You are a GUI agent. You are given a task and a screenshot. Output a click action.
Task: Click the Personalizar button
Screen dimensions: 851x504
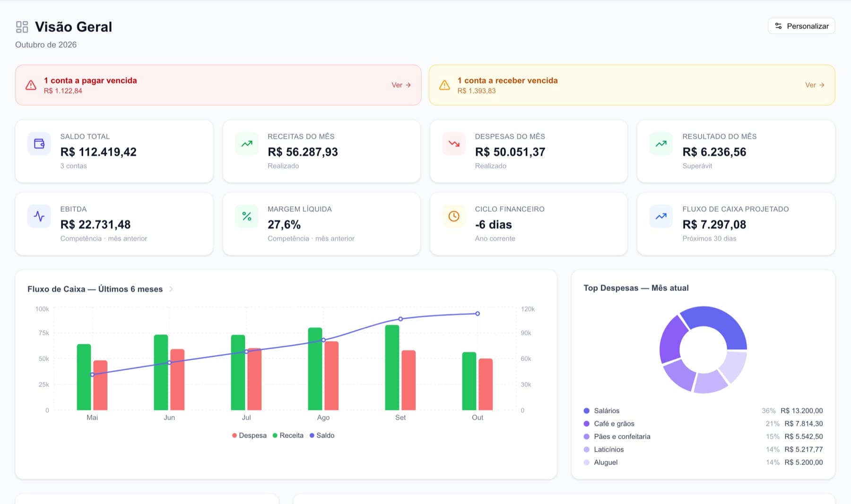(x=801, y=26)
